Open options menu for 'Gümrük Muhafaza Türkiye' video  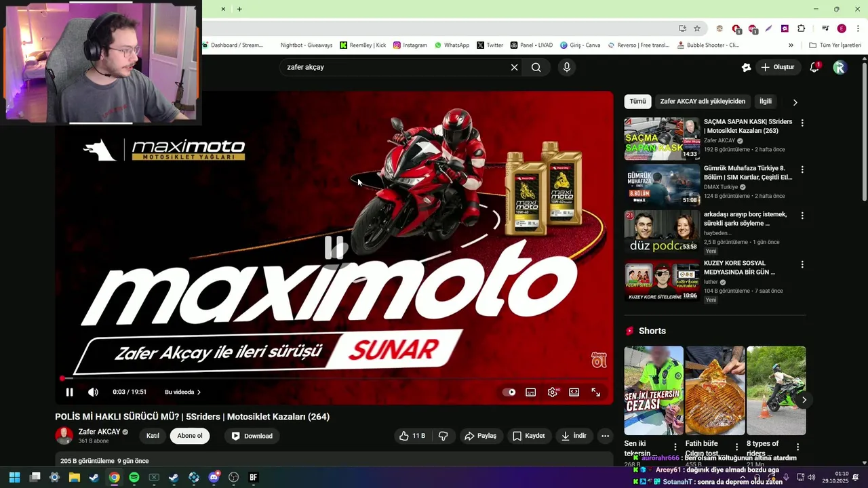point(802,169)
